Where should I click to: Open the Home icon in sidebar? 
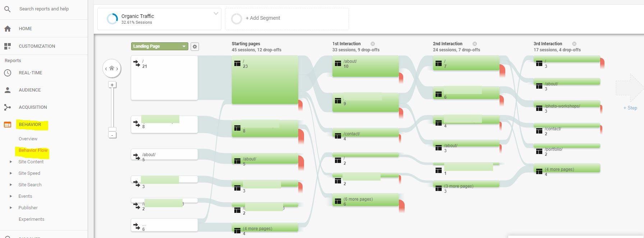pos(8,29)
